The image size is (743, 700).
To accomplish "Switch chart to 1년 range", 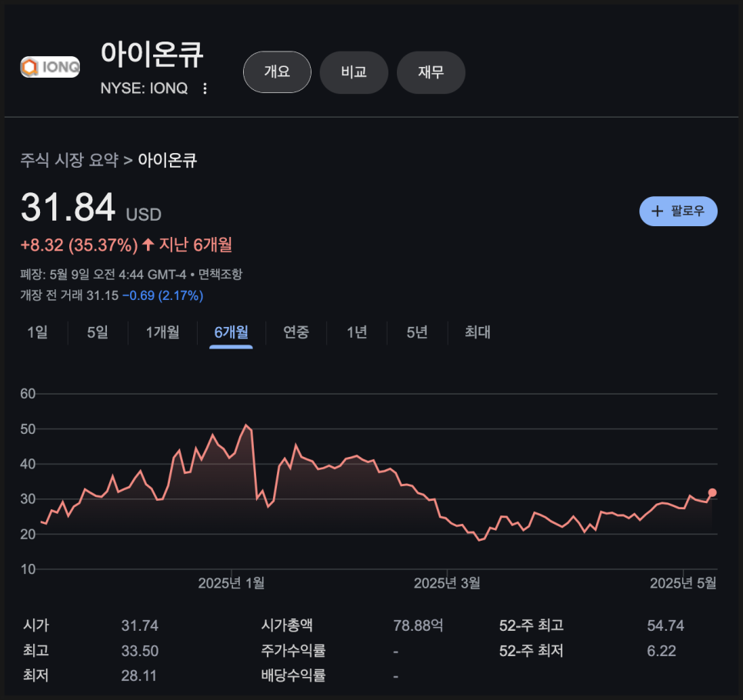I will pos(357,332).
